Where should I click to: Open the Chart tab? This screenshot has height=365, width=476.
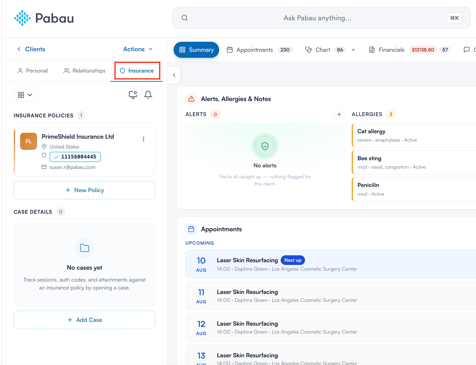tap(325, 50)
